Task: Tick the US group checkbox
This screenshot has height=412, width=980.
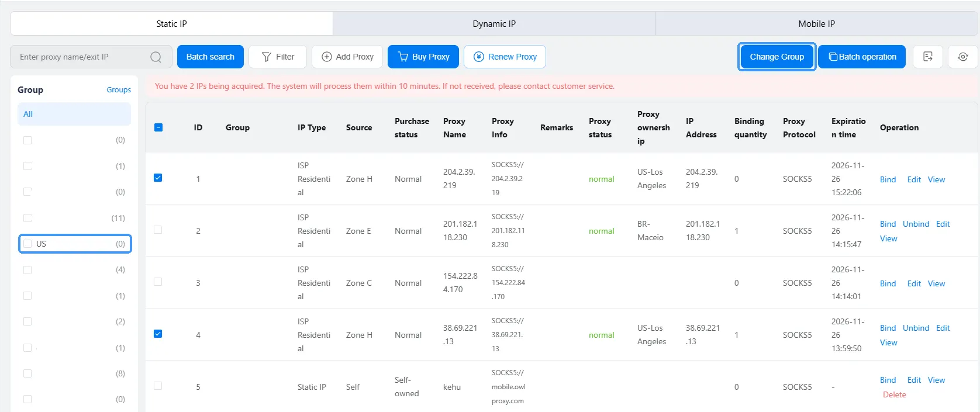Action: (27, 244)
